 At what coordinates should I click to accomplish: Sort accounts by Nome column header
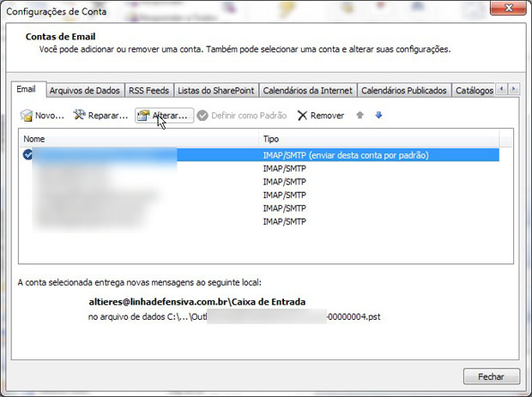[x=137, y=138]
